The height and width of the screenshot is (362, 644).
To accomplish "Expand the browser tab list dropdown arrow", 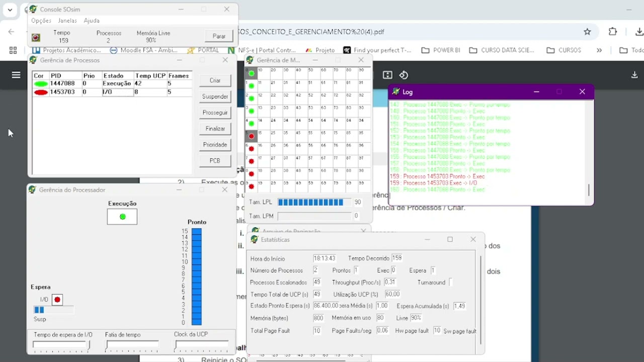I will (x=10, y=10).
